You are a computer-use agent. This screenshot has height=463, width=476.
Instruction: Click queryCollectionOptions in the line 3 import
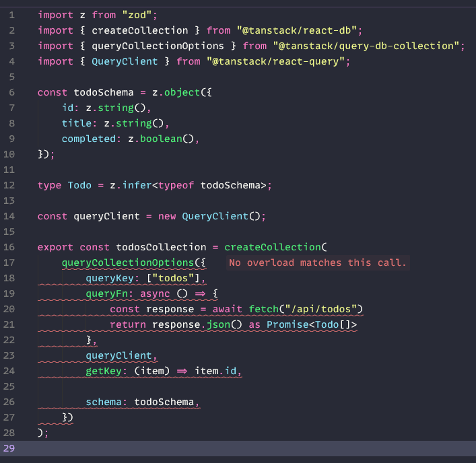point(158,46)
